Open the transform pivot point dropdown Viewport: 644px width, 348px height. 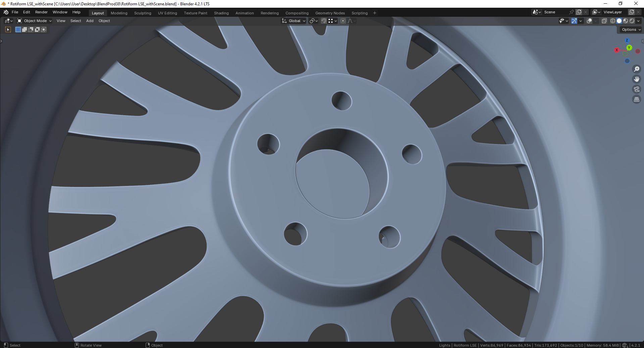(313, 21)
